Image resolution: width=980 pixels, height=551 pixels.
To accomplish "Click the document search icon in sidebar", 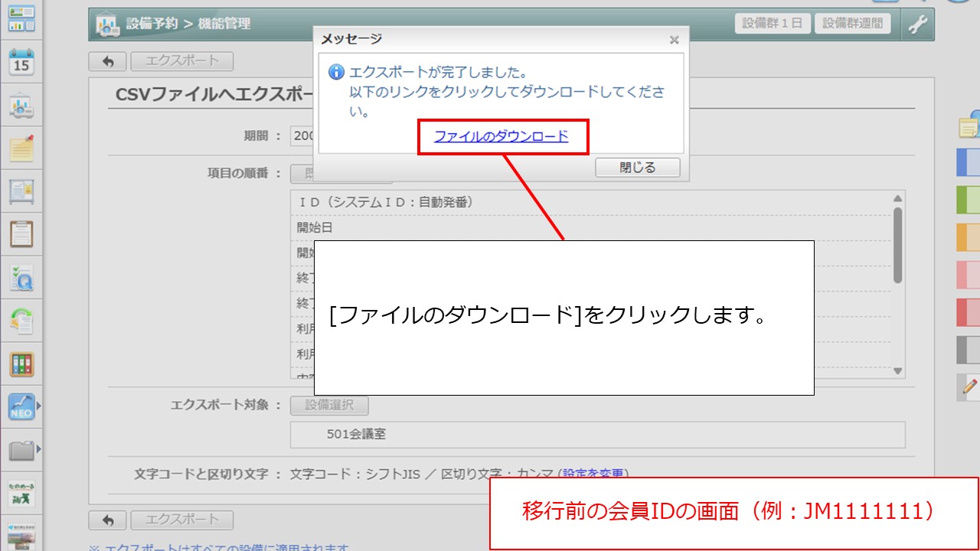I will 21,277.
